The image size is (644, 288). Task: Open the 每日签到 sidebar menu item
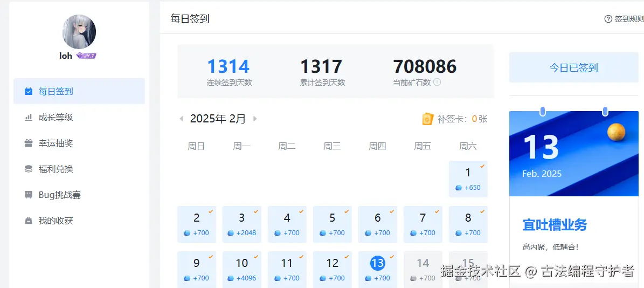click(x=79, y=91)
